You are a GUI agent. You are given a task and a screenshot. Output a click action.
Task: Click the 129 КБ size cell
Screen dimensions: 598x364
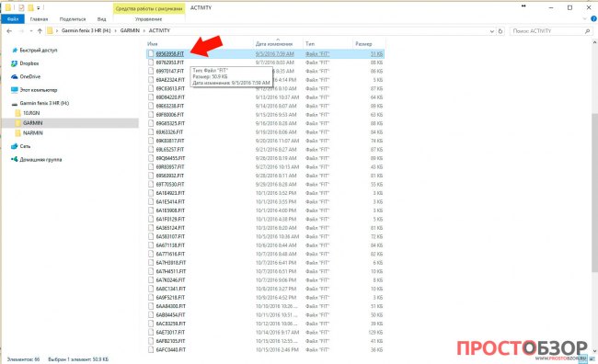(375, 333)
